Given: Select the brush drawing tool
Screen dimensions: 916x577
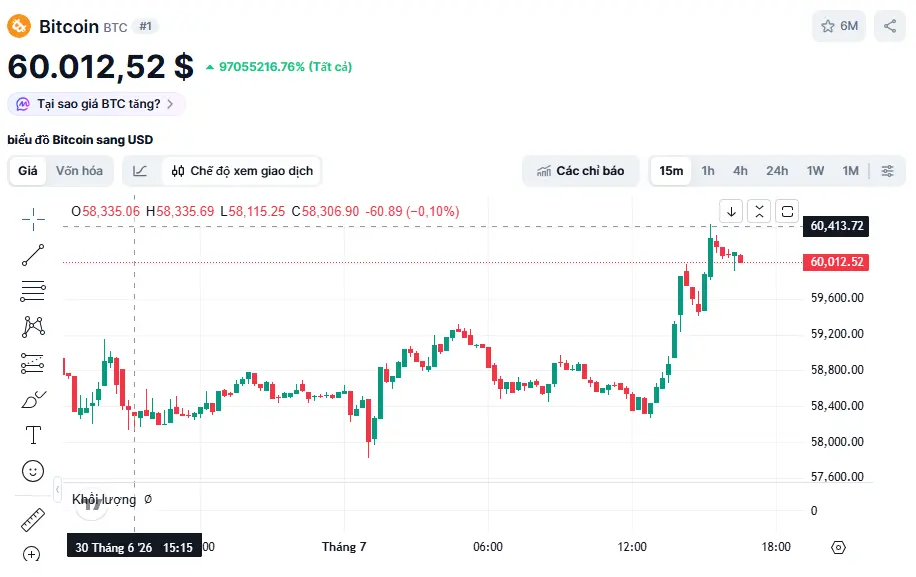Looking at the screenshot, I should point(33,399).
